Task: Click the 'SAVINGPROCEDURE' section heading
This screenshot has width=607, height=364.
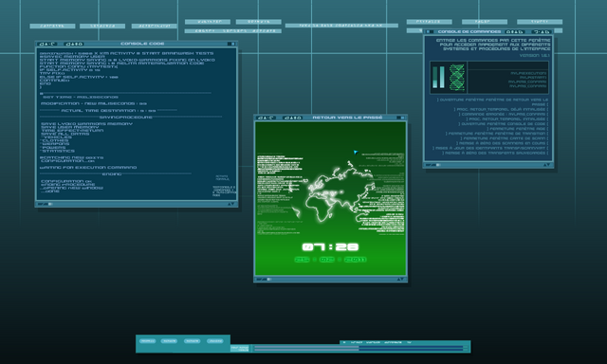Action: (126, 118)
